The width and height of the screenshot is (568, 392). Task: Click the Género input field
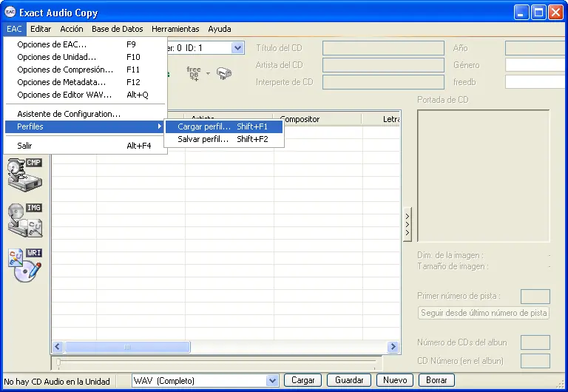536,65
